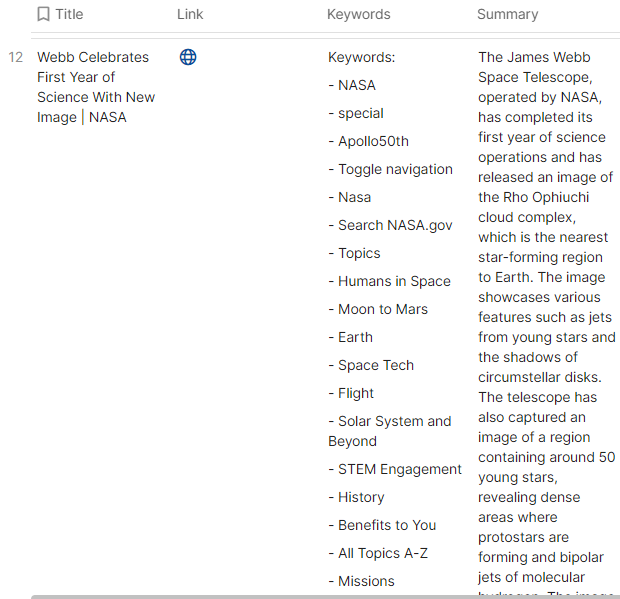
Task: Click the '- NASA' keyword line
Action: pyautogui.click(x=352, y=85)
